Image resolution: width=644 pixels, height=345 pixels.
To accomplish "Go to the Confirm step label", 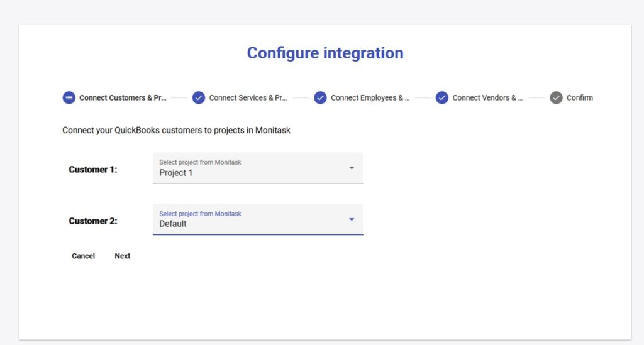I will point(579,98).
